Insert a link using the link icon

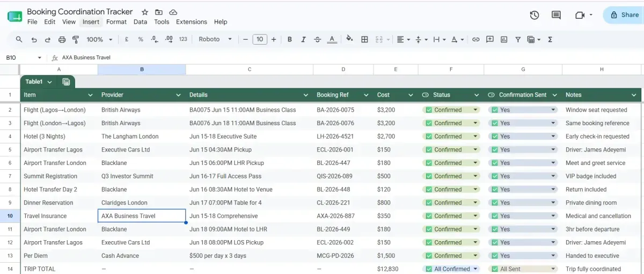point(475,39)
